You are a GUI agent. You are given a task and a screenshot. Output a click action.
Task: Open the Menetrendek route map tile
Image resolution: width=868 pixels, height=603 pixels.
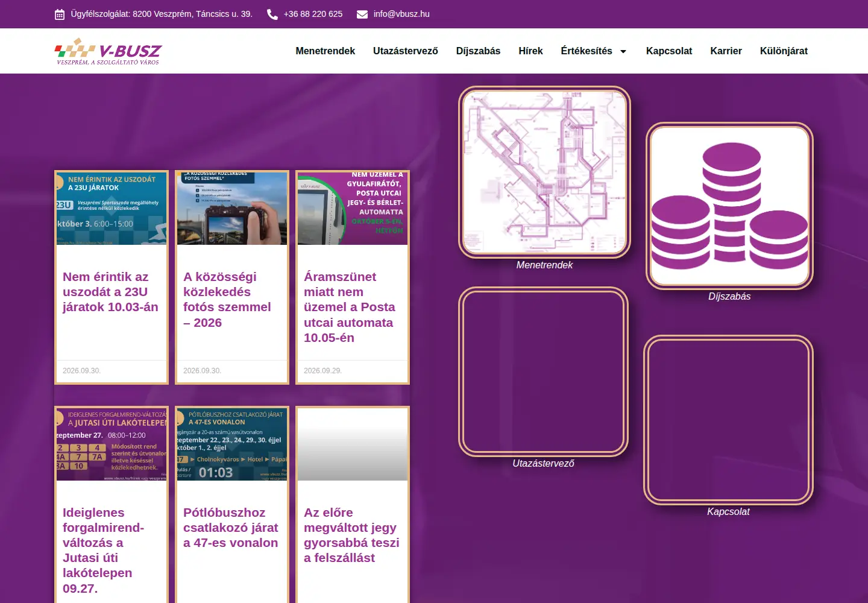[544, 172]
